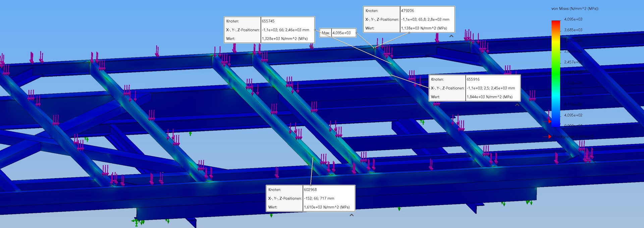Grab leader handle on node 655745 callout
The width and height of the screenshot is (644, 228).
coord(315,30)
